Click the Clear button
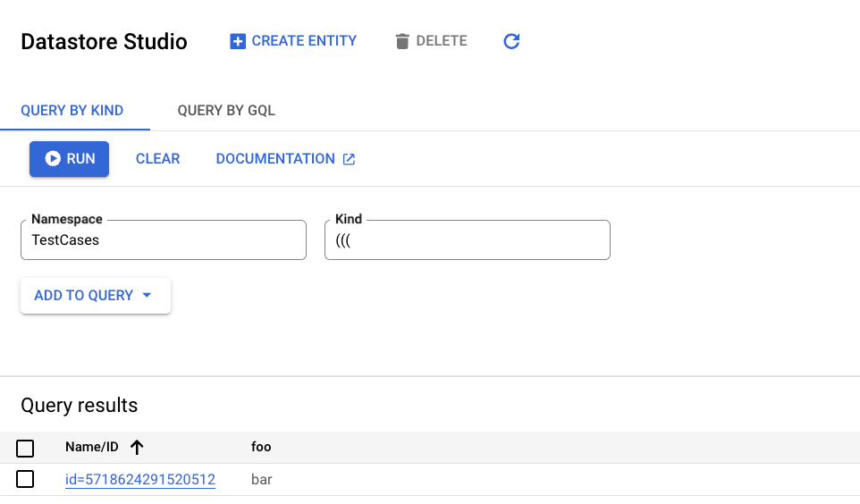Viewport: 860px width, 504px height. (157, 159)
